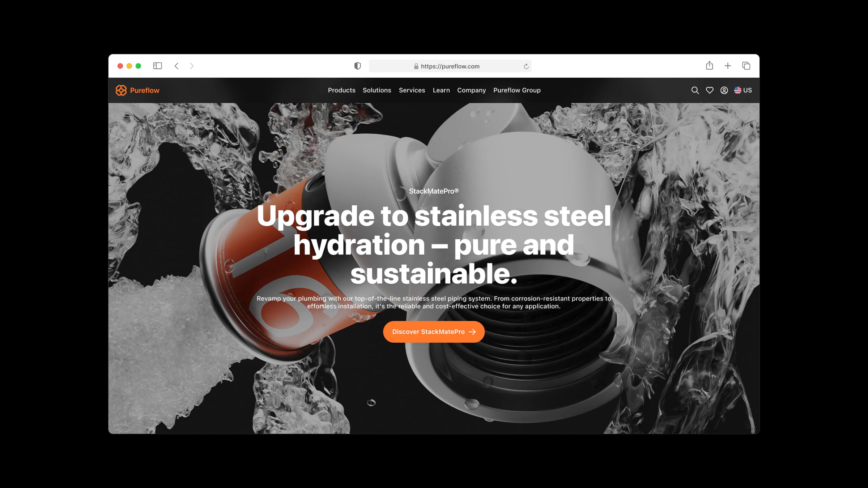Click the page loading spinner indicator
The image size is (868, 488).
(x=526, y=65)
